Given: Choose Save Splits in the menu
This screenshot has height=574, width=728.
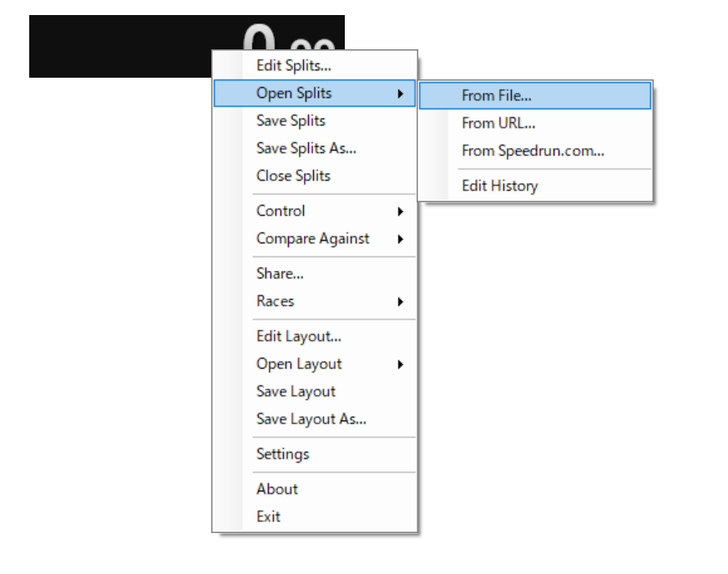Looking at the screenshot, I should 314,121.
